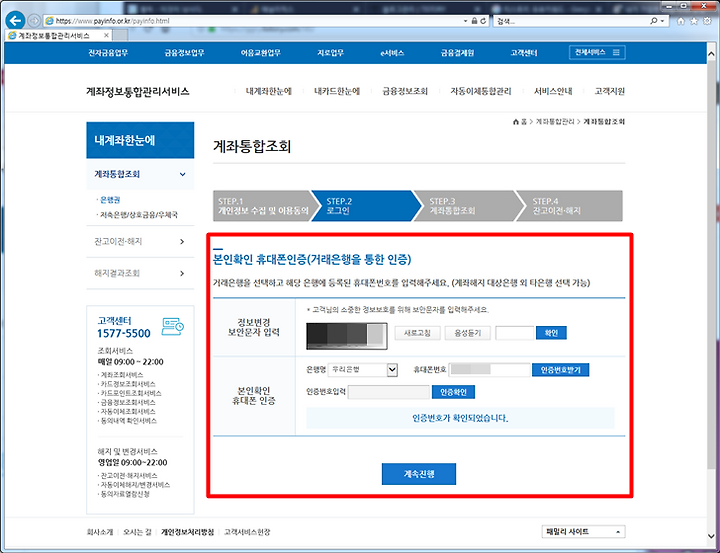Screen dimensions: 720x553
Task: Collapse 계좌통합조회 sidebar section
Action: [x=140, y=174]
